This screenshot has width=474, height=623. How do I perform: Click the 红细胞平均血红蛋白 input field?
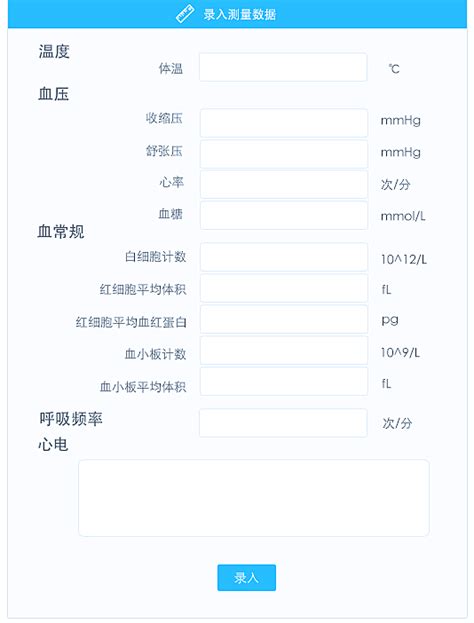point(284,319)
